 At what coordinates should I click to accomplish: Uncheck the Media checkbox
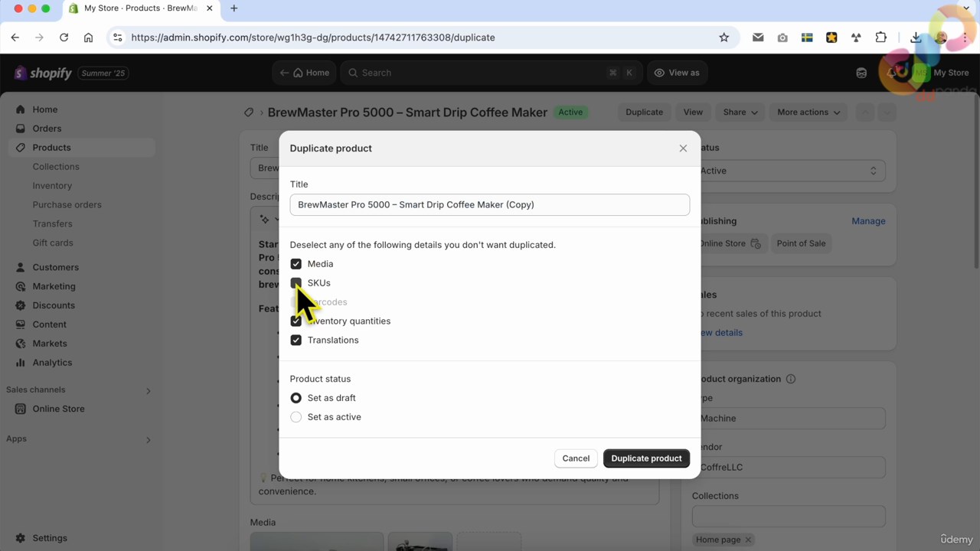click(x=296, y=264)
